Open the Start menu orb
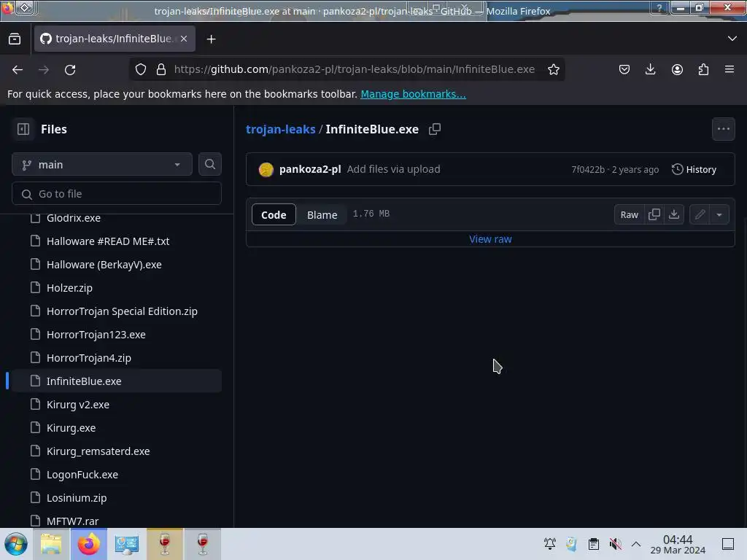 click(x=16, y=544)
